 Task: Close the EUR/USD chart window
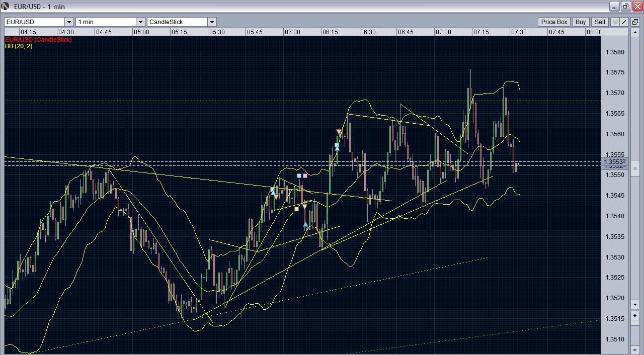(637, 7)
